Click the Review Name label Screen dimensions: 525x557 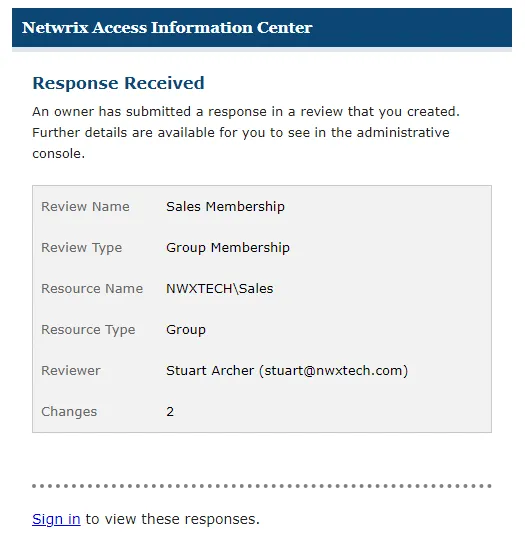85,206
